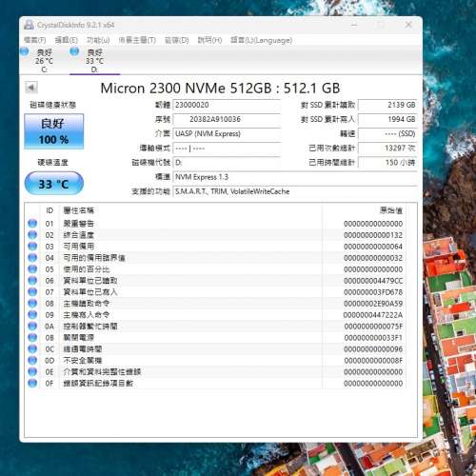Click the firmware field showing 23000020

[x=227, y=105]
